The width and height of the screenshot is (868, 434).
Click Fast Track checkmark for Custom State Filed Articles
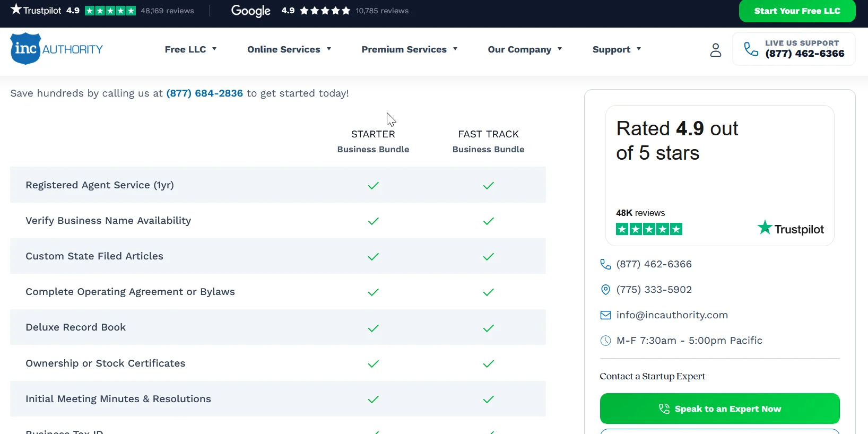point(489,257)
